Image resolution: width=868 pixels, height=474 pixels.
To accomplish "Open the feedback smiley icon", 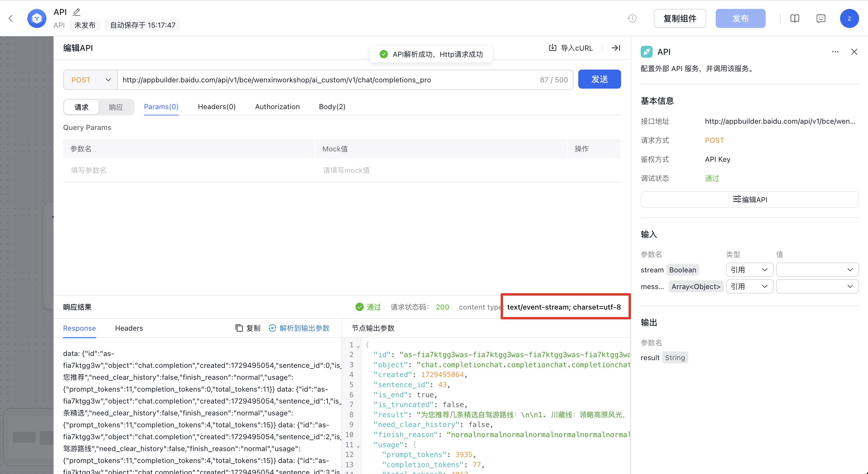I will [x=821, y=18].
